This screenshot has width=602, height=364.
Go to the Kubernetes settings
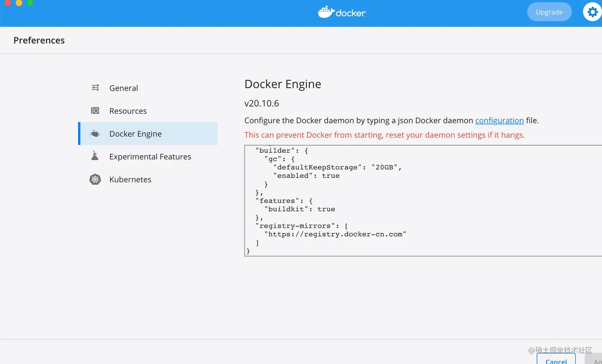coord(130,179)
